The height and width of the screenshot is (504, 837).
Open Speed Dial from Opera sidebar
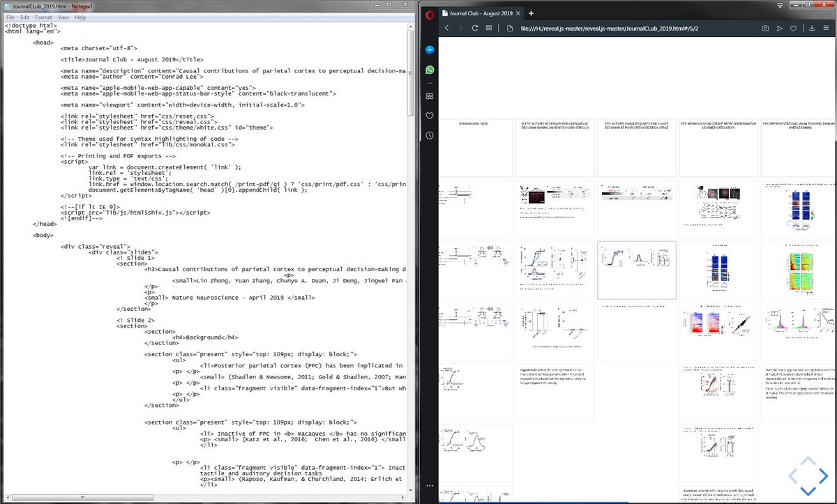430,96
